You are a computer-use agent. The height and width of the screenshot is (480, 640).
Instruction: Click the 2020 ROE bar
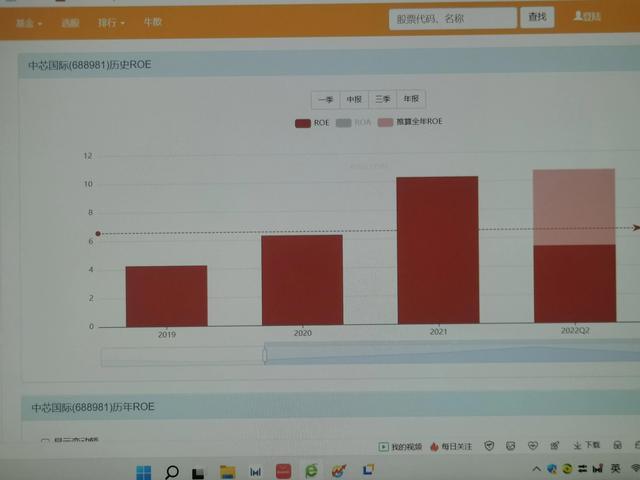pyautogui.click(x=302, y=280)
